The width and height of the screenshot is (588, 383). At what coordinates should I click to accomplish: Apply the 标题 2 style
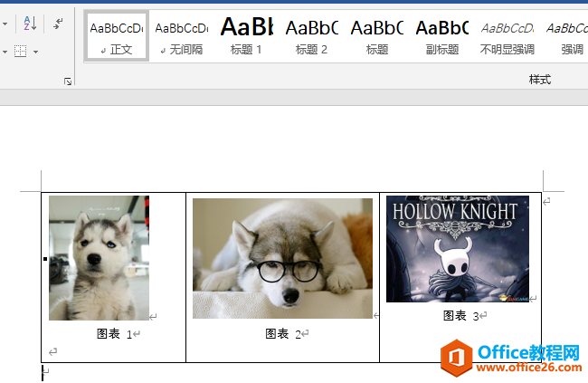click(311, 36)
